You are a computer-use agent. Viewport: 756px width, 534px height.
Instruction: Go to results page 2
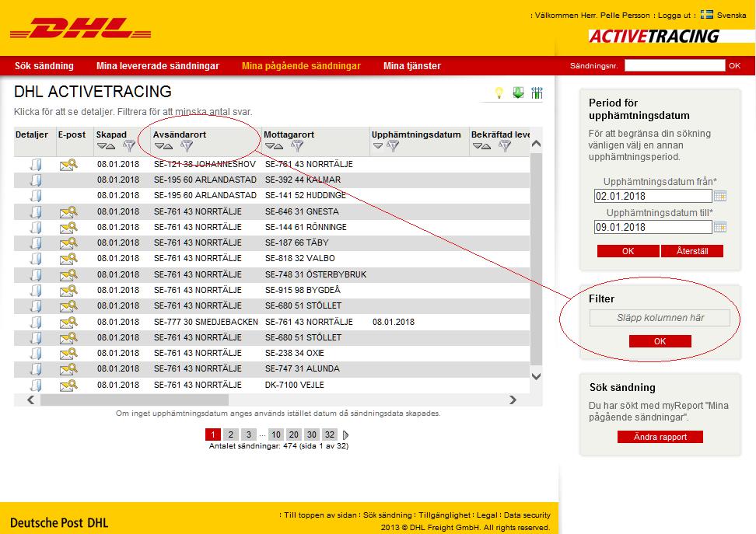click(x=231, y=435)
